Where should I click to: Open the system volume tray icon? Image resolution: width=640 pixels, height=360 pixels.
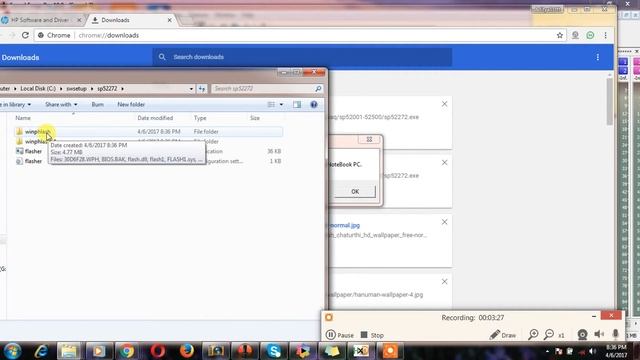coord(593,351)
